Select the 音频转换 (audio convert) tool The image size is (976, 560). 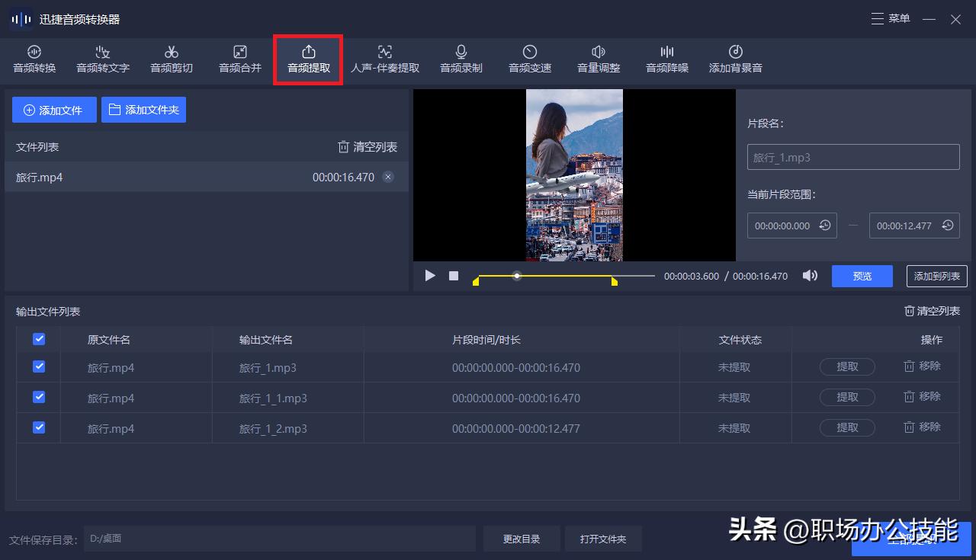(x=34, y=59)
